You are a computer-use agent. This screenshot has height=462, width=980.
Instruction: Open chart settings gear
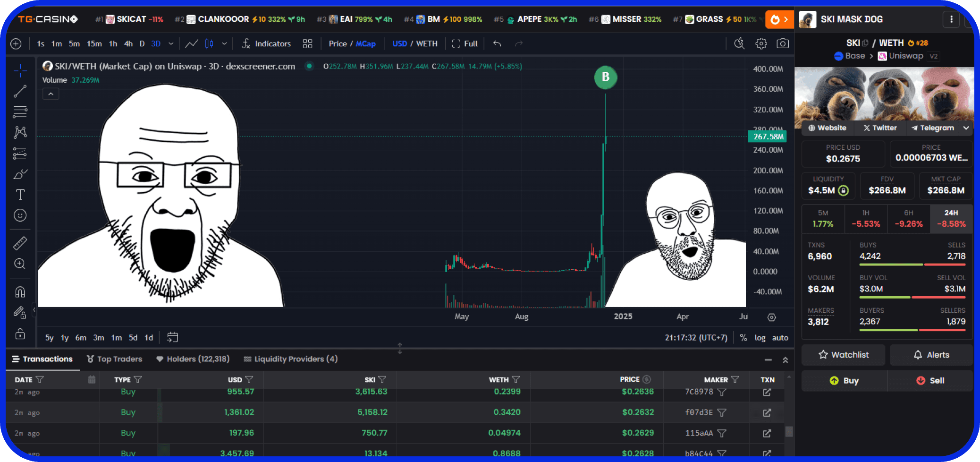tap(761, 44)
